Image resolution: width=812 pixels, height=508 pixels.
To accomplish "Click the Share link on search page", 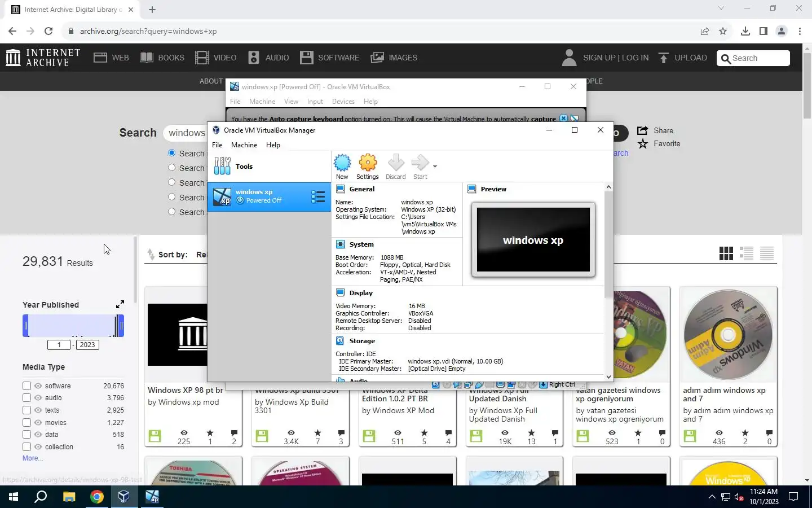I will (655, 130).
